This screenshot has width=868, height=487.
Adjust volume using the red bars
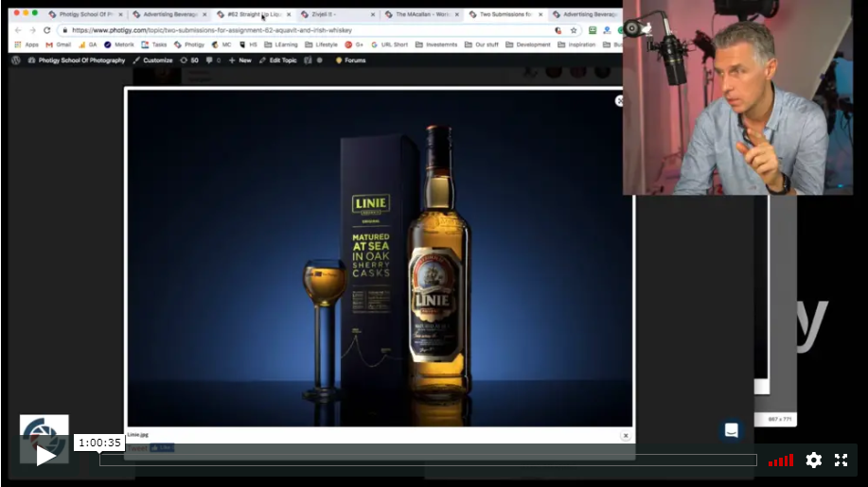tap(781, 461)
